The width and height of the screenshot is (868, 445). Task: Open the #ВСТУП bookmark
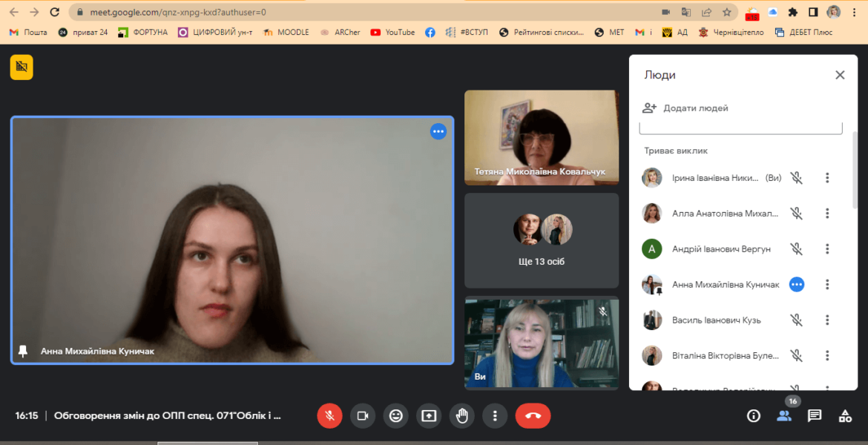point(467,32)
